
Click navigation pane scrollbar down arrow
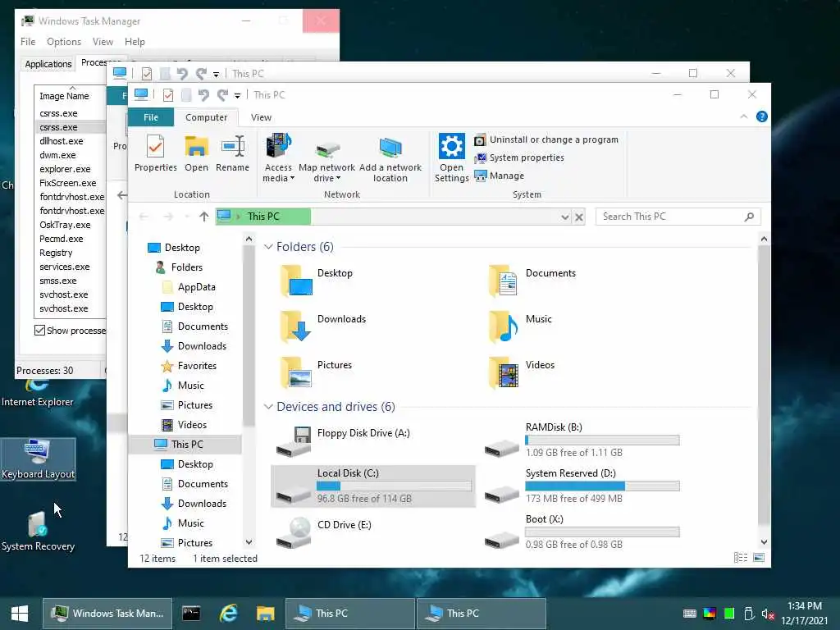(x=249, y=542)
